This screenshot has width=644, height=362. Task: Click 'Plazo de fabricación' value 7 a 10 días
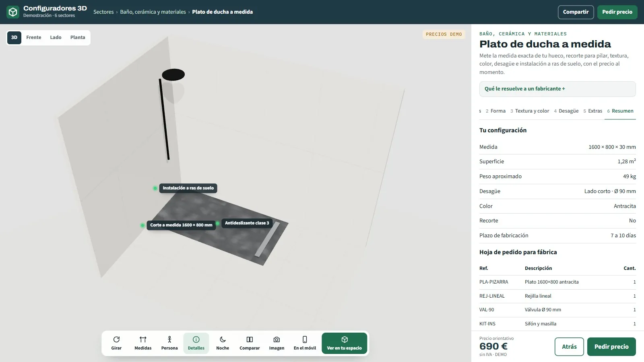623,235
